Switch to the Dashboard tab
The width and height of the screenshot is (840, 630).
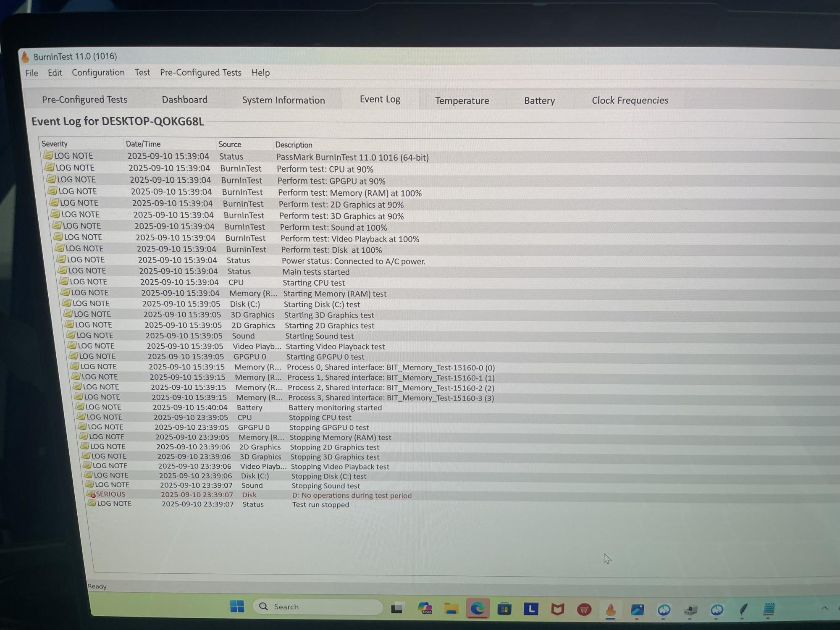185,100
